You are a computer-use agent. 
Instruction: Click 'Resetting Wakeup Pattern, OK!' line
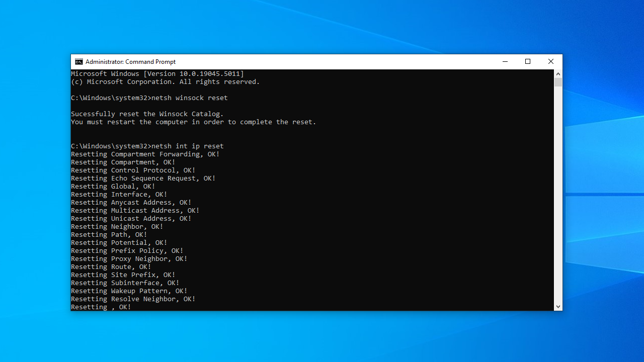[x=129, y=291]
